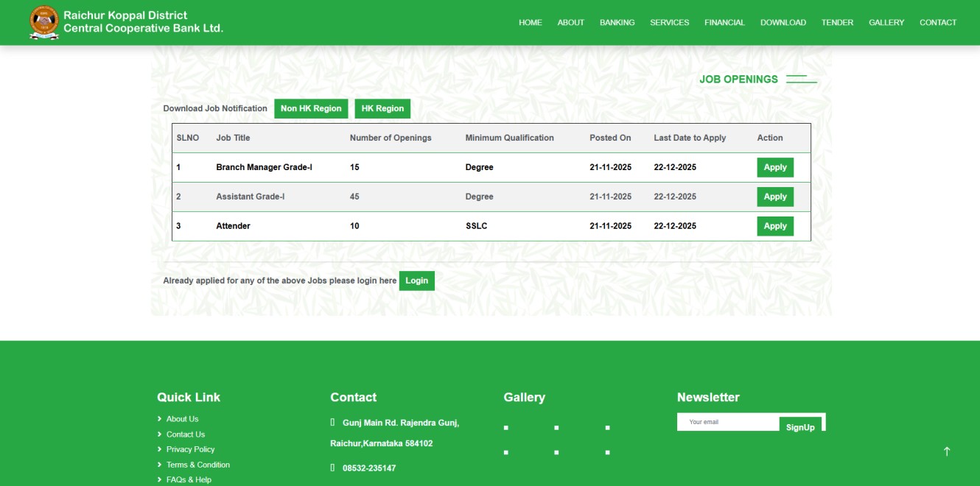This screenshot has width=980, height=486.
Task: Click the scroll-to-top arrow
Action: coord(947,451)
